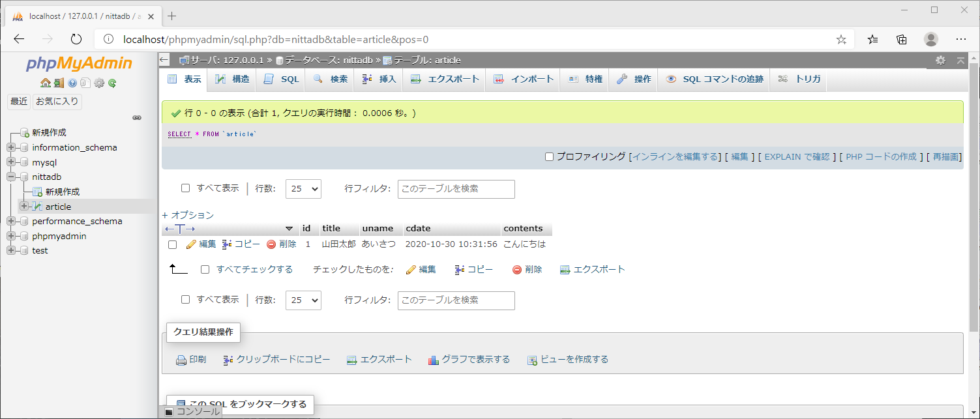Click the '+ オプション' options link
The width and height of the screenshot is (980, 419).
click(188, 215)
